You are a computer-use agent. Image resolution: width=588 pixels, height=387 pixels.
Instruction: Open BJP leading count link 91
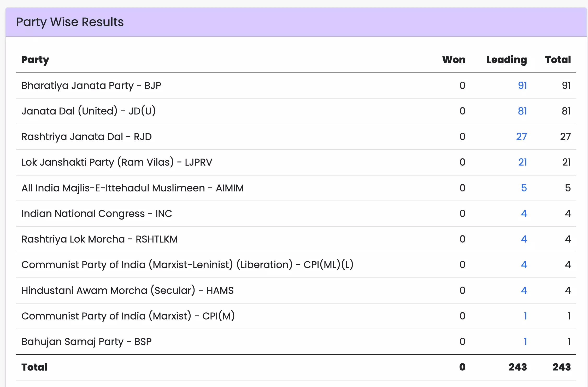522,86
